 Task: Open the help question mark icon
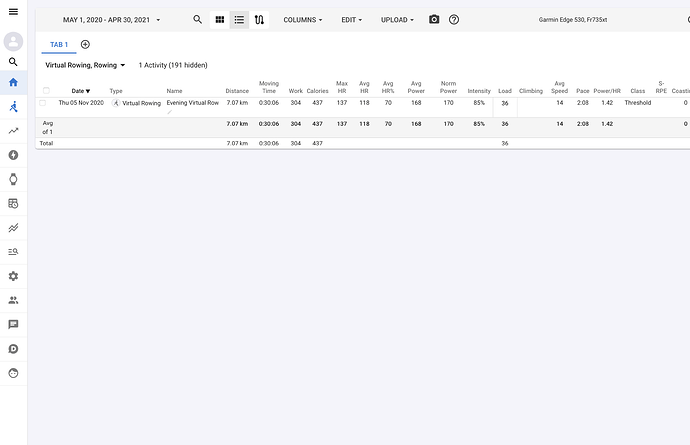pyautogui.click(x=454, y=19)
